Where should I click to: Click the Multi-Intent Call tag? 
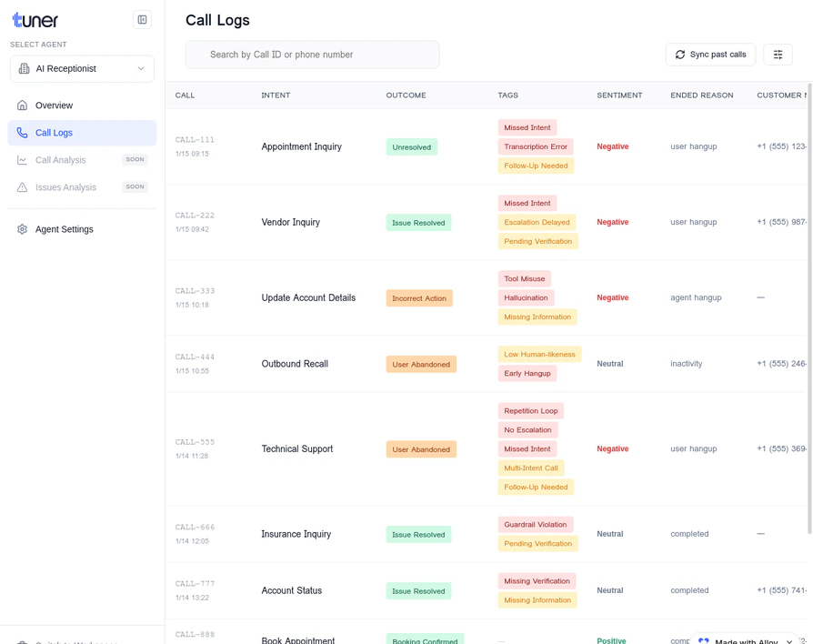pyautogui.click(x=531, y=468)
